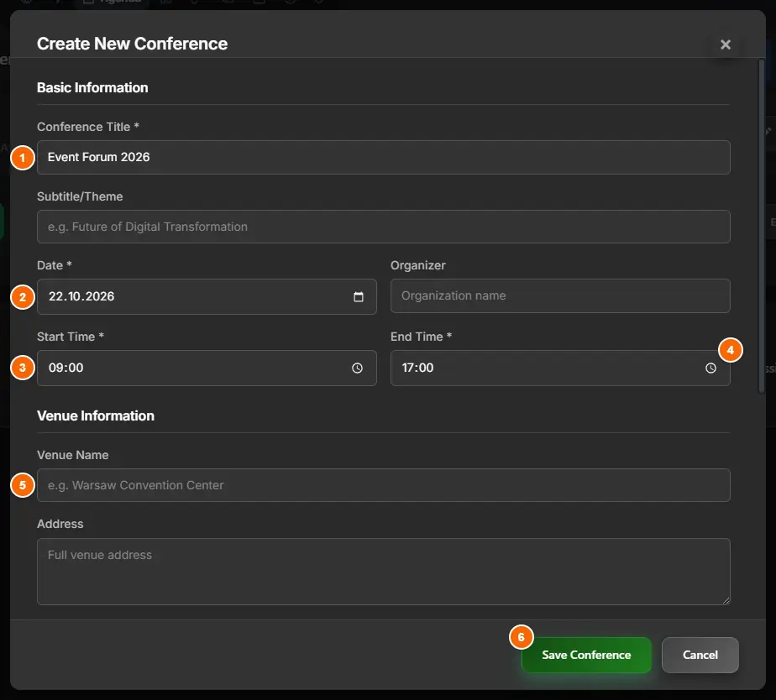This screenshot has height=700, width=776.
Task: Click the Create New Conference title text
Action: click(132, 44)
